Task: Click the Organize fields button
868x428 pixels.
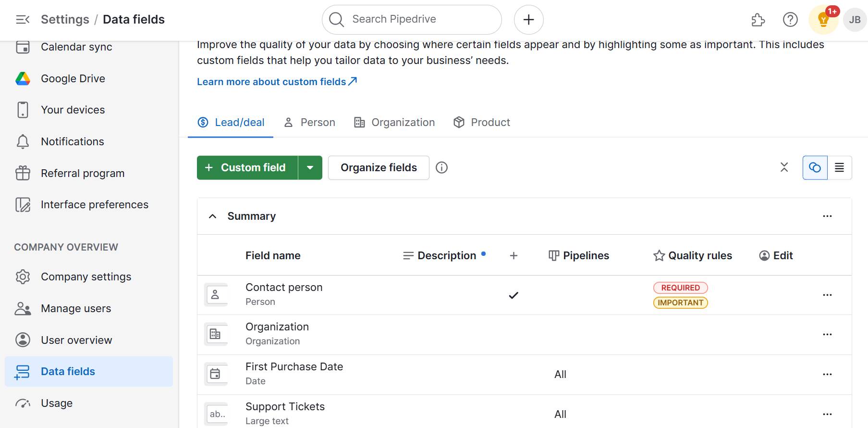Action: click(x=379, y=167)
